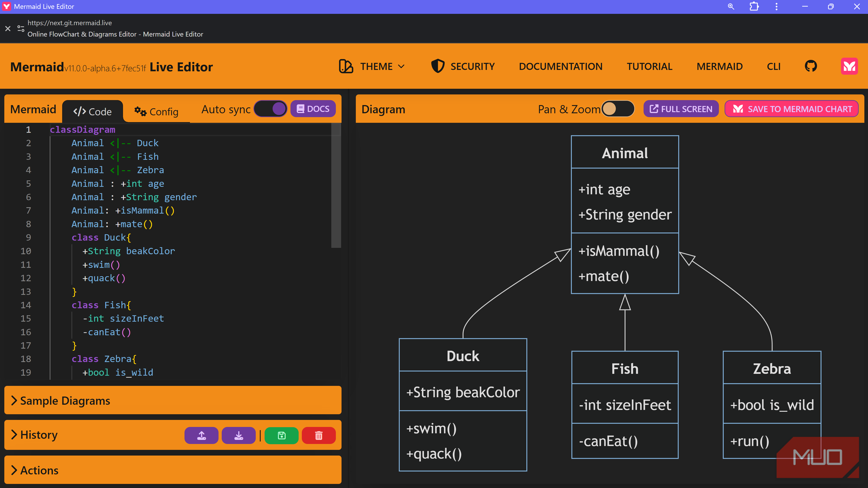The height and width of the screenshot is (488, 868).
Task: Switch to the Config tab
Action: [157, 111]
